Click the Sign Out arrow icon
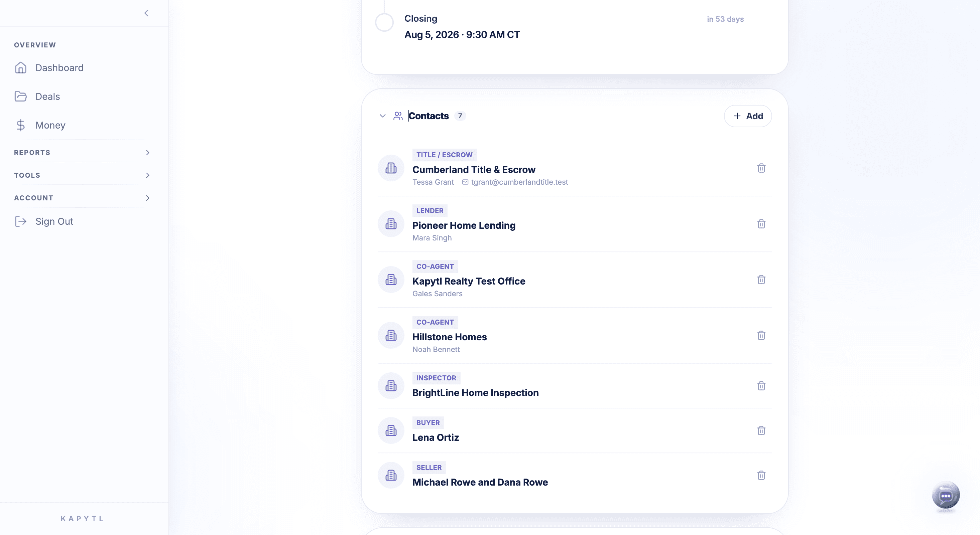Screen dimensions: 980x535 pyautogui.click(x=20, y=221)
